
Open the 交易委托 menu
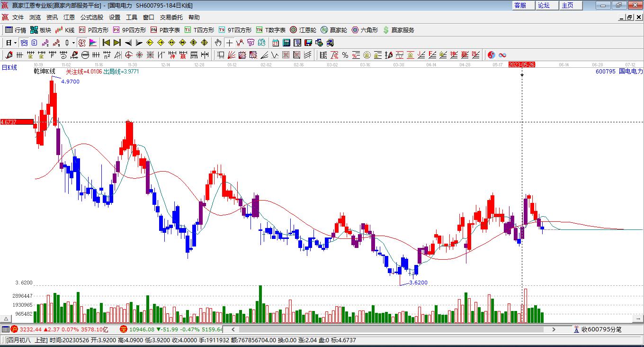click(171, 17)
